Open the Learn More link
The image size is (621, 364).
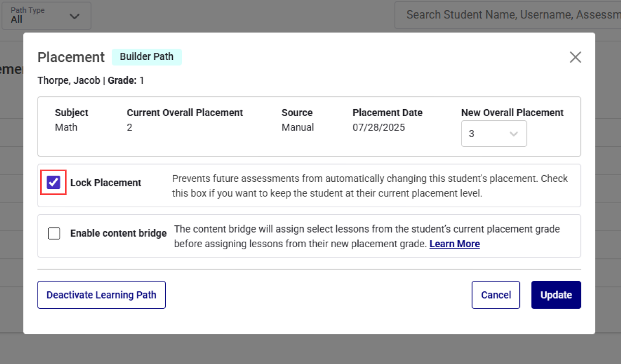pos(454,244)
